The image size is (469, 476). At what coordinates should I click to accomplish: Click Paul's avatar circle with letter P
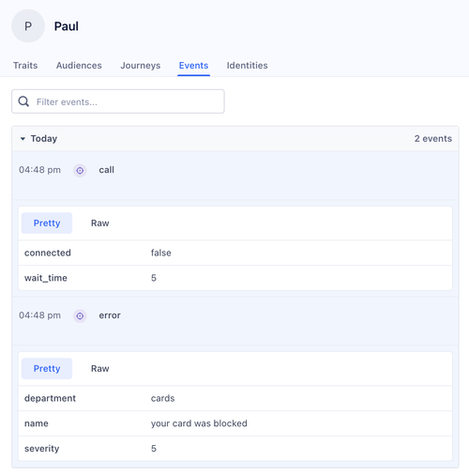pos(28,26)
